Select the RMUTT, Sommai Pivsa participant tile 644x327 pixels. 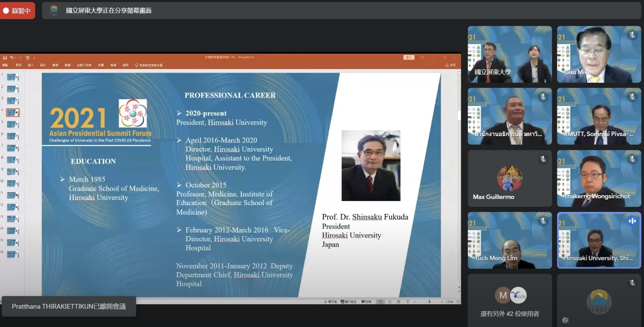pos(599,116)
